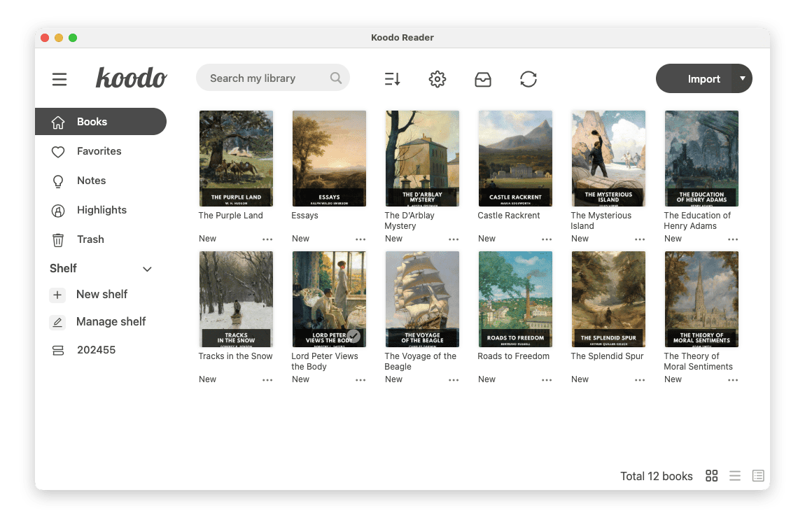Open the sort order icon
This screenshot has height=532, width=805.
[392, 79]
